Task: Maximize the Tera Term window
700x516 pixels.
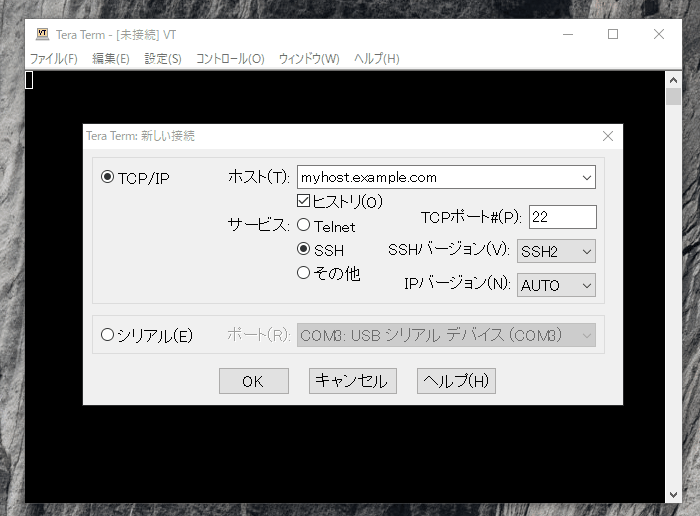Action: [x=613, y=34]
